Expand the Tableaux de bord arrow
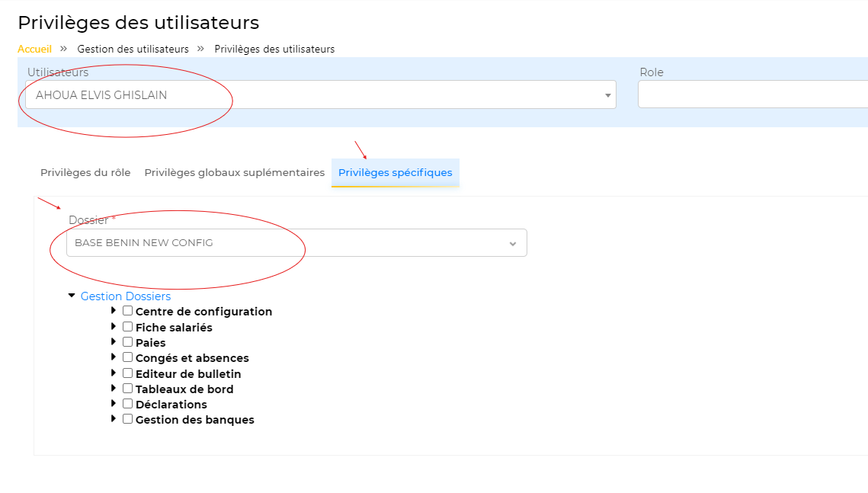This screenshot has height=493, width=868. coord(114,388)
